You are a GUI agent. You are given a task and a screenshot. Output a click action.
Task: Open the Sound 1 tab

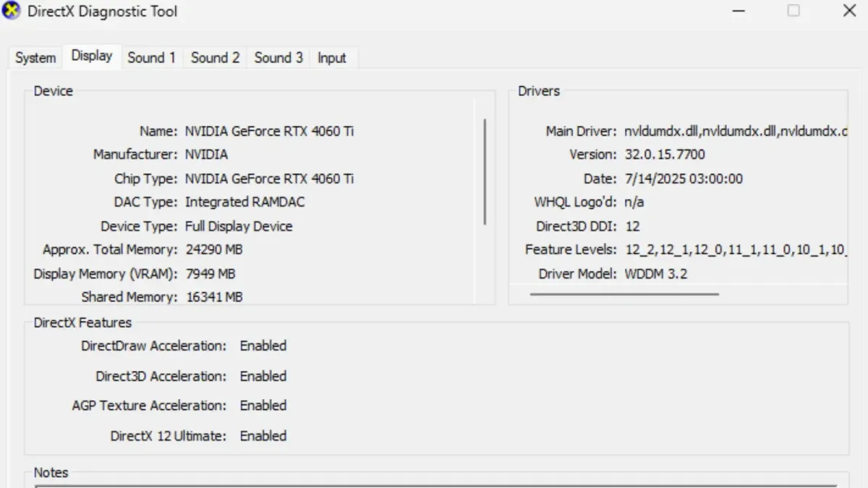(x=152, y=58)
